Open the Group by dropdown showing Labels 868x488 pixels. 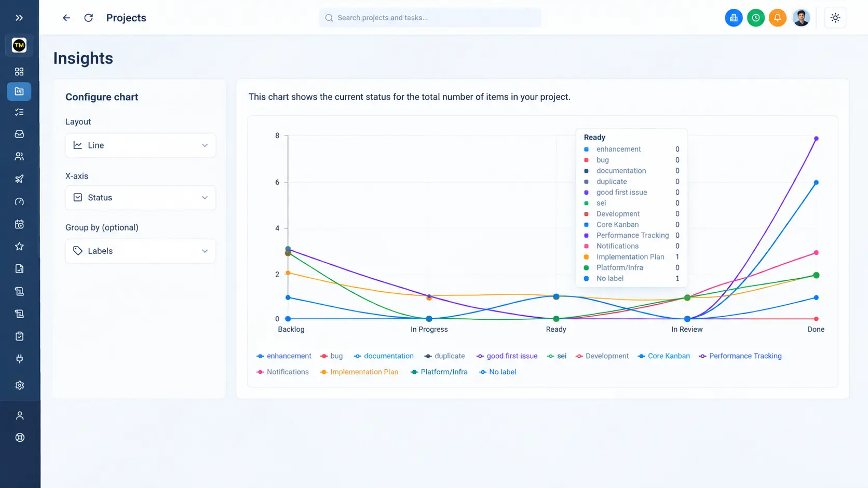click(x=140, y=251)
